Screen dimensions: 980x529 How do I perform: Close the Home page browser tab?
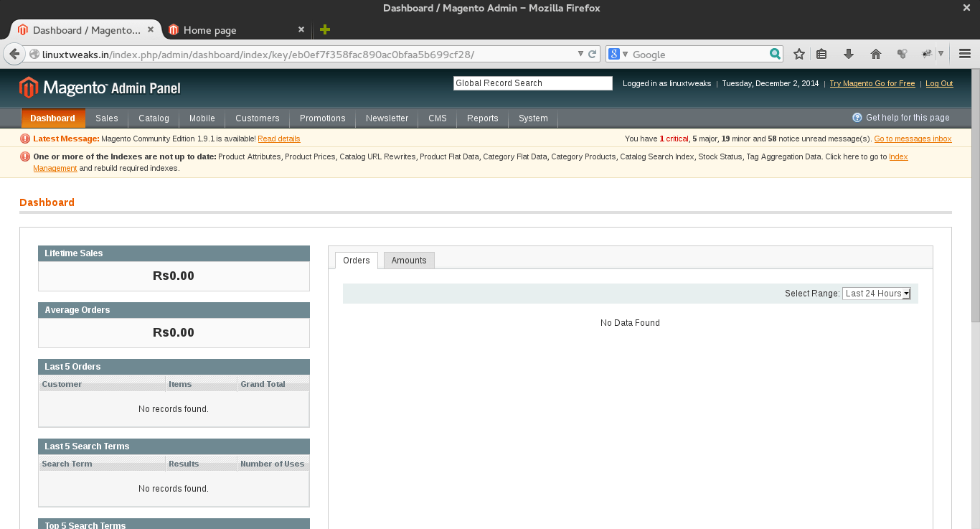click(301, 29)
